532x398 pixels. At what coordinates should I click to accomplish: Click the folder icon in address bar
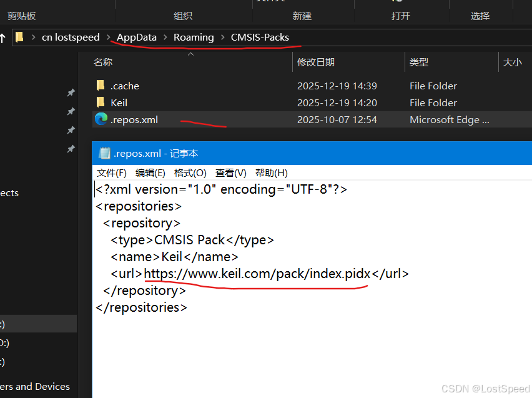[x=19, y=37]
